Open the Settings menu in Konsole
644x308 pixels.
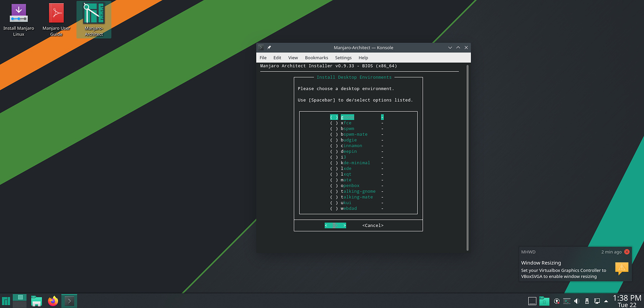[343, 57]
